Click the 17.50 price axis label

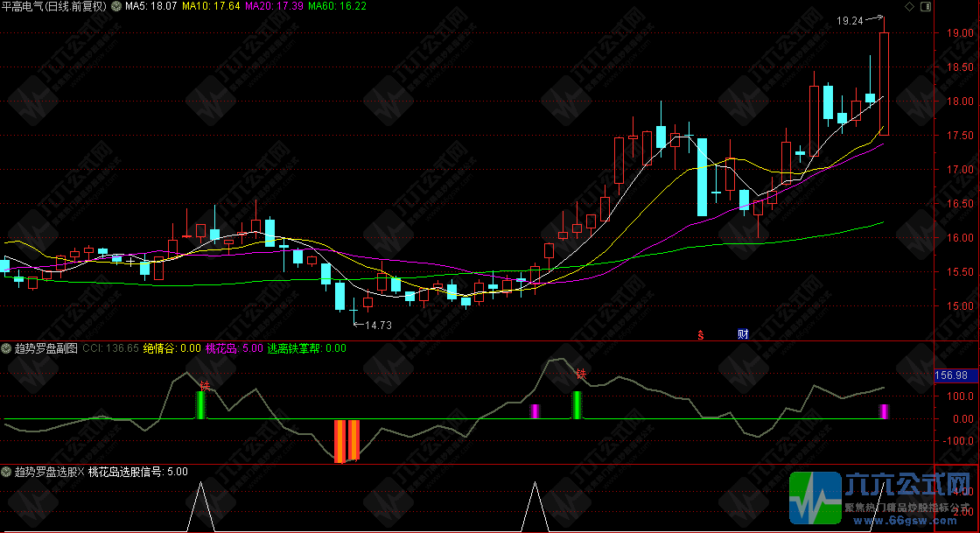pos(959,136)
